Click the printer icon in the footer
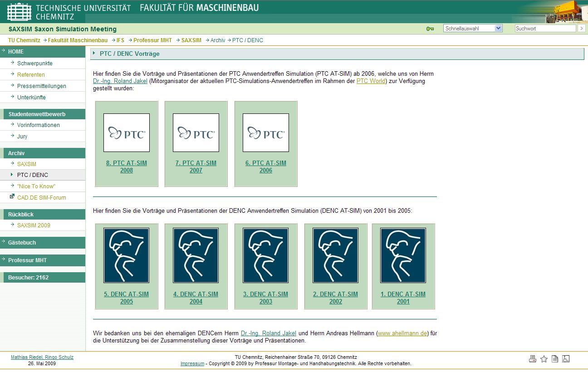This screenshot has height=372, width=588. [533, 359]
